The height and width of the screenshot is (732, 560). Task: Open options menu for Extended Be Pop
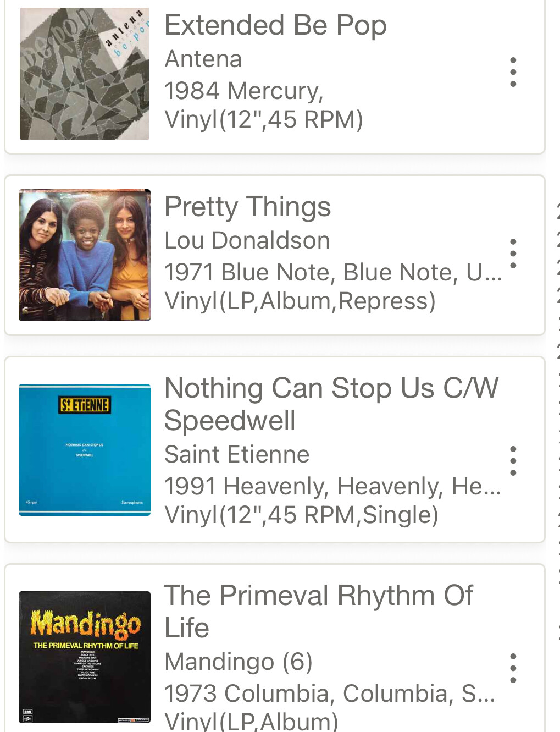(x=513, y=72)
